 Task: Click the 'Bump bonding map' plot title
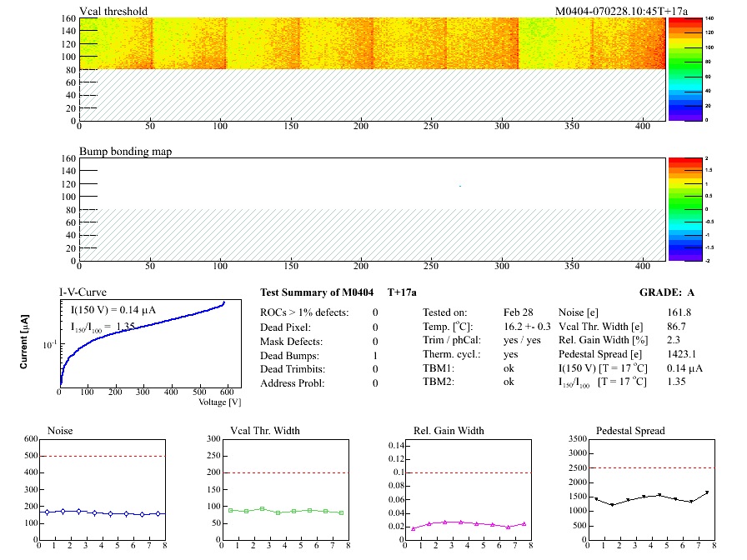point(125,152)
